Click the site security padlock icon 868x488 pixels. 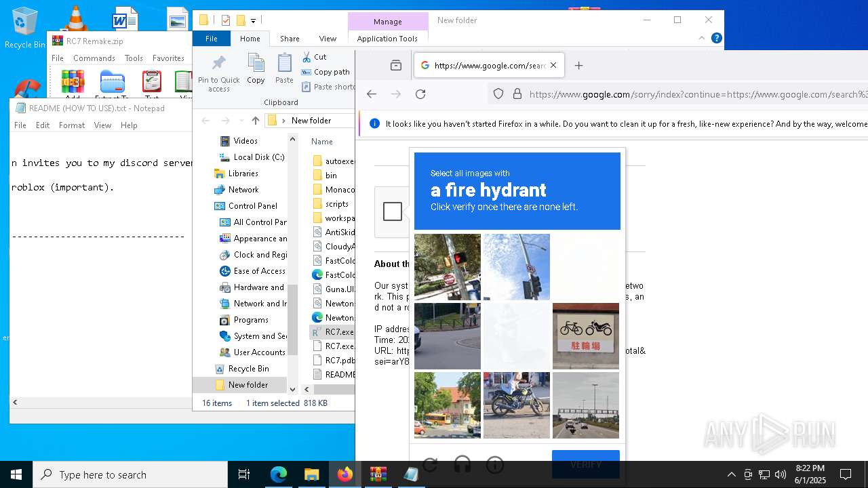coord(517,94)
